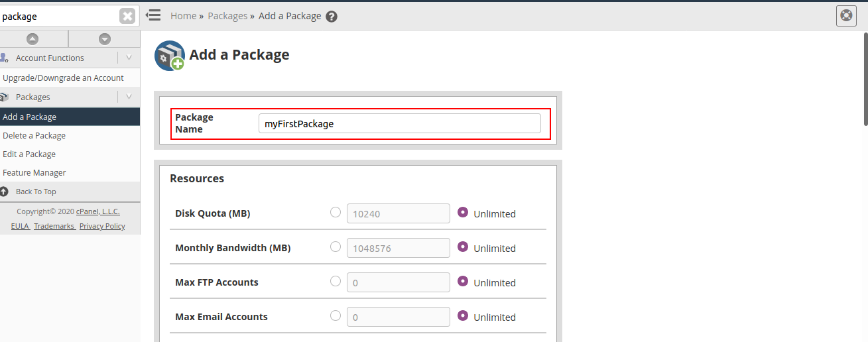Click the Max Email Accounts value field

click(x=399, y=317)
